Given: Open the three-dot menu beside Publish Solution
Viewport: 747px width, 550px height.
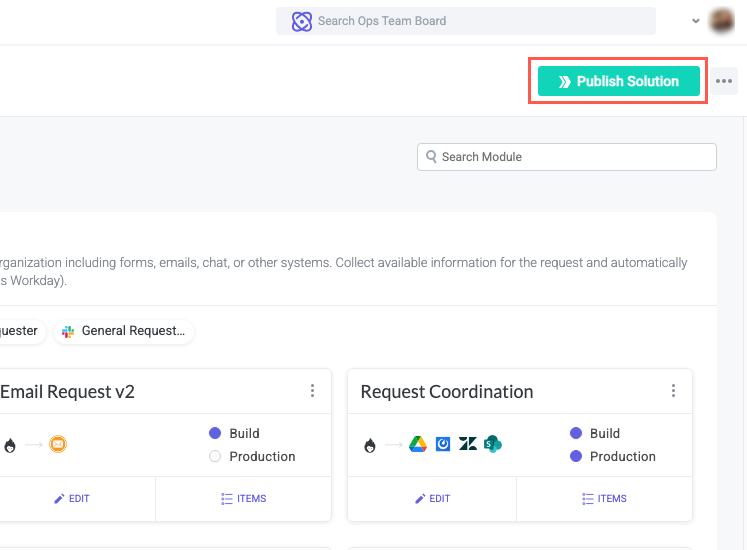Looking at the screenshot, I should (x=724, y=81).
